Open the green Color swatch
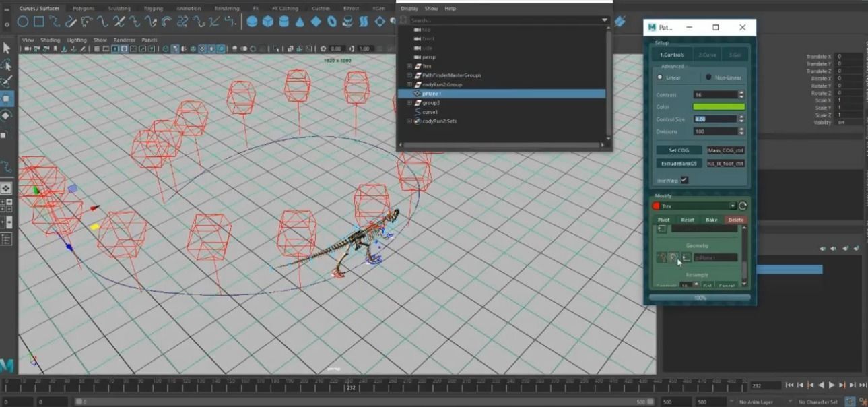868x407 pixels. pos(719,107)
